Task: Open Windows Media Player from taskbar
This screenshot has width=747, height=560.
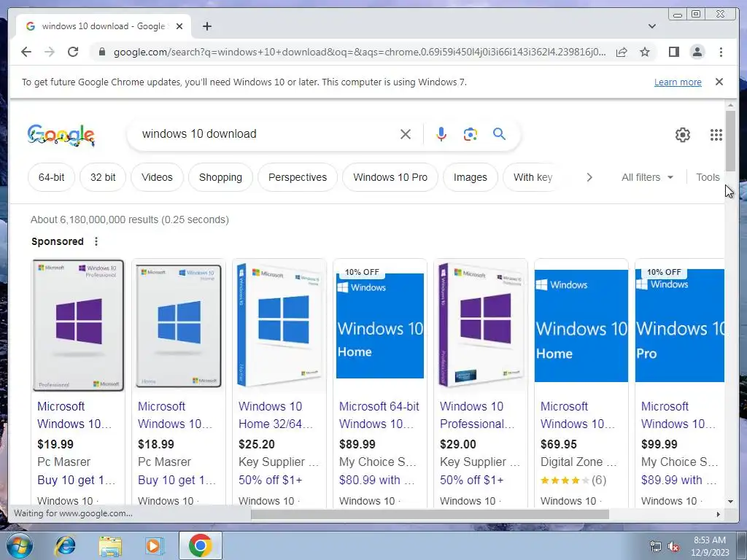Action: click(x=154, y=545)
